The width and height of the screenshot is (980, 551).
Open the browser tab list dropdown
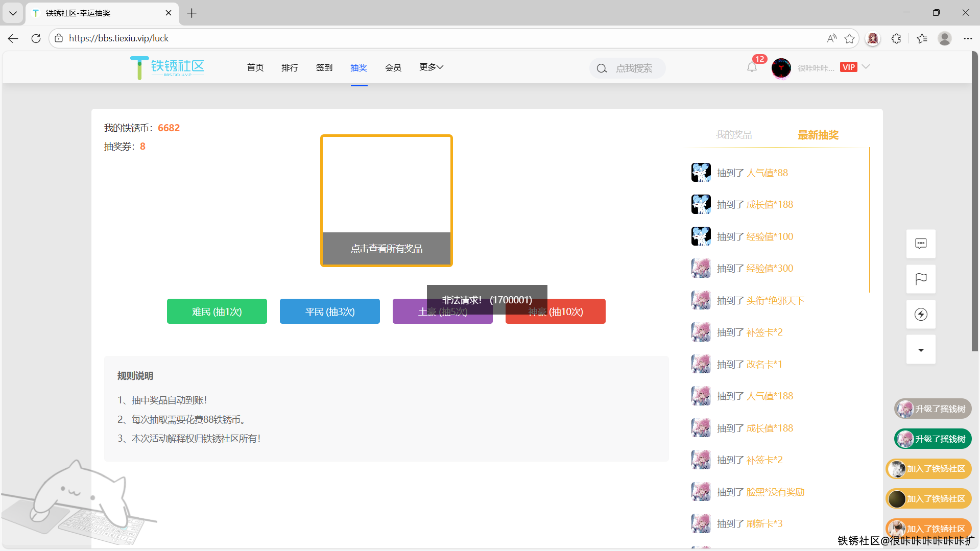coord(13,13)
